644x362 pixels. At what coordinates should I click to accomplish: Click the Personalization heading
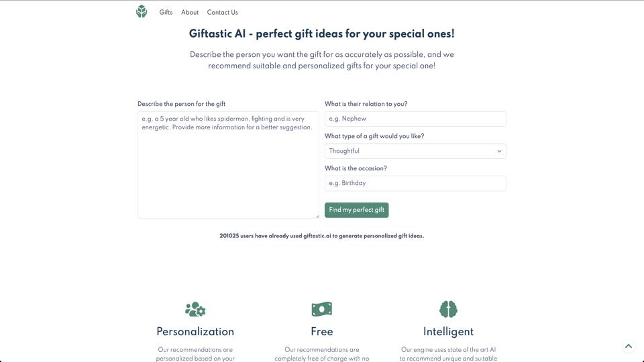click(195, 332)
